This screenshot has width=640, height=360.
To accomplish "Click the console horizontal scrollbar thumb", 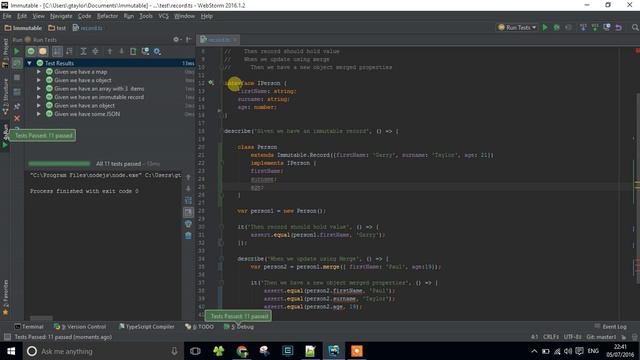I will point(41,318).
